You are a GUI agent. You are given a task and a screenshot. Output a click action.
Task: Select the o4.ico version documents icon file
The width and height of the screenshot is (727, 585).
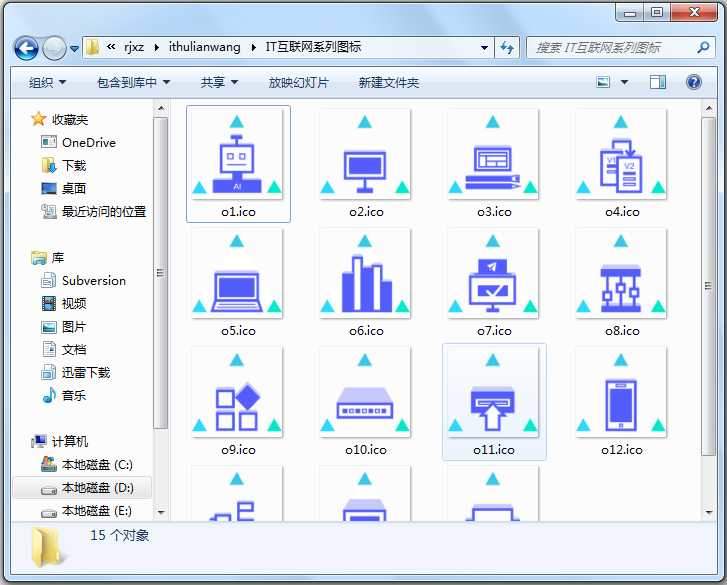(x=622, y=163)
